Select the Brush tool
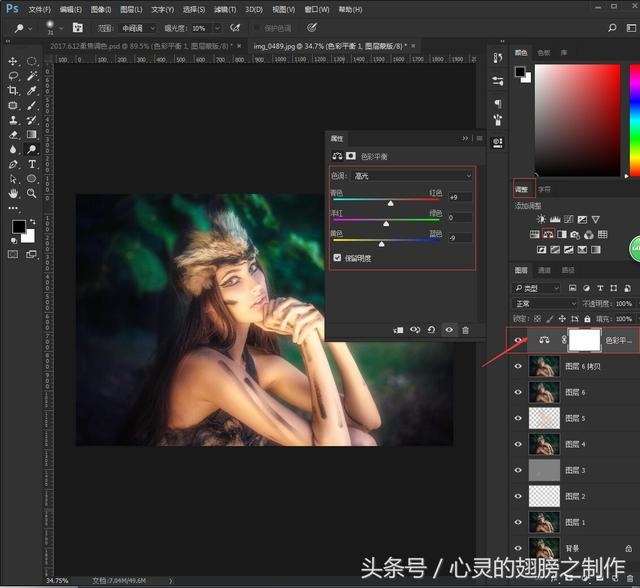The width and height of the screenshot is (640, 588). pos(31,105)
